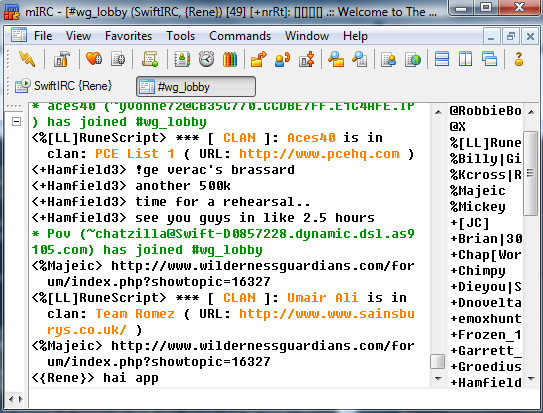Open the Favorites menu
Screen dimensions: 543x413
pyautogui.click(x=128, y=36)
